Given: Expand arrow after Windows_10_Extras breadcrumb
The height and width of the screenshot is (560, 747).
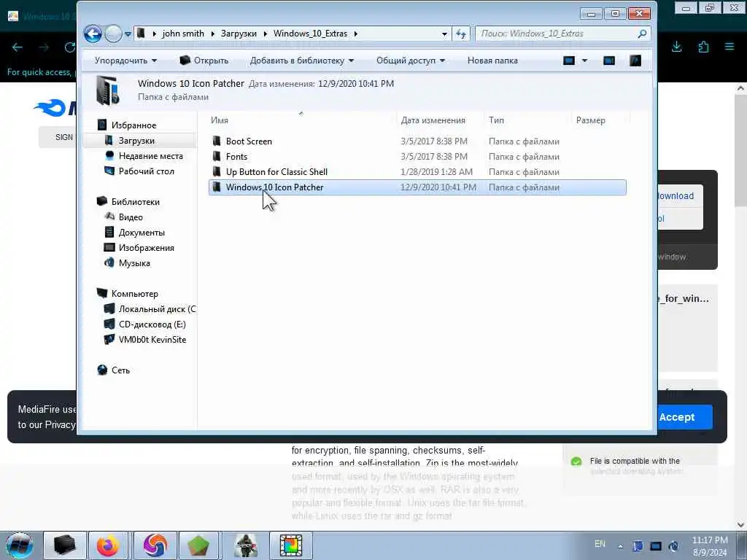Looking at the screenshot, I should click(x=356, y=34).
